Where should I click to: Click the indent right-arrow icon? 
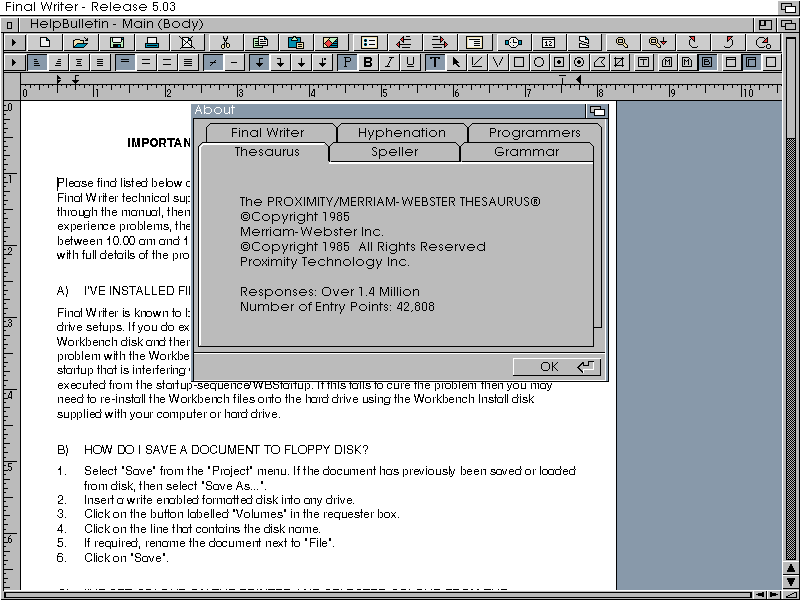coord(440,42)
